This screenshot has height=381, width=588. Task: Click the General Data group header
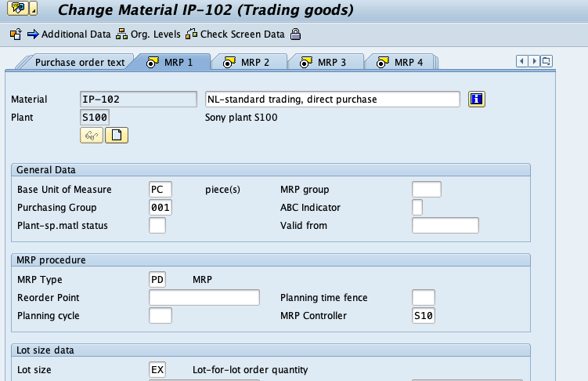tap(271, 169)
